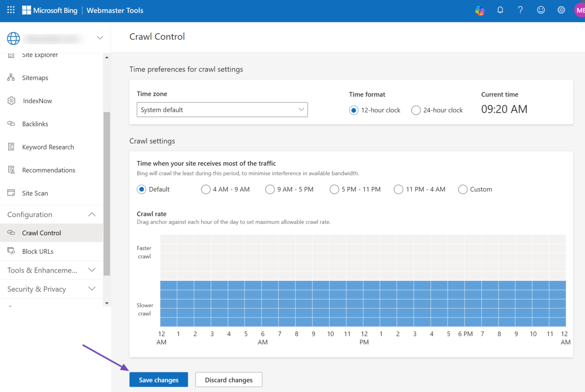This screenshot has height=392, width=585.
Task: Select the 24-hour clock option
Action: click(416, 110)
